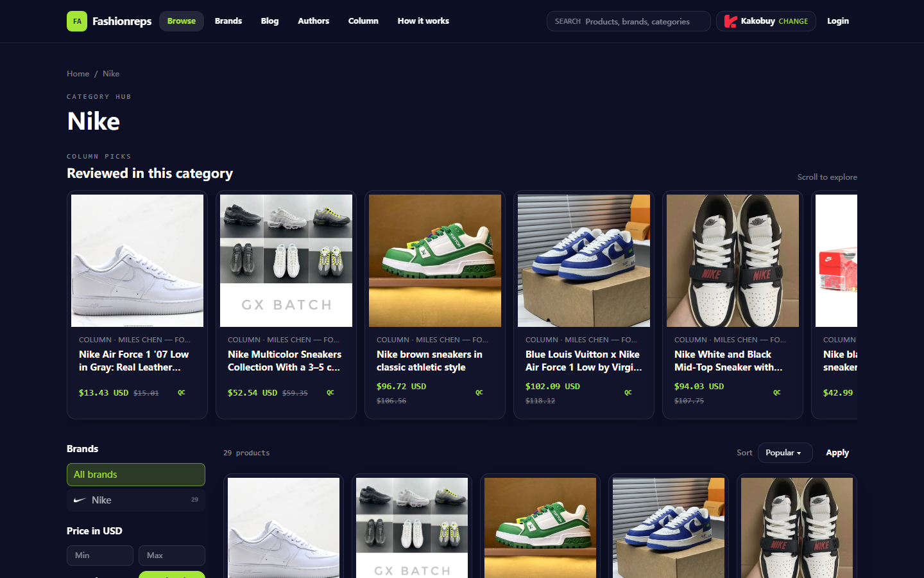Open Nike brown sneakers in classic title
This screenshot has width=924, height=578.
(429, 361)
